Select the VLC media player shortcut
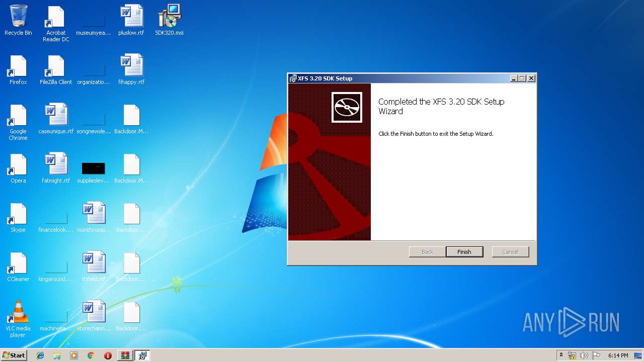Image resolution: width=644 pixels, height=362 pixels. (x=18, y=319)
